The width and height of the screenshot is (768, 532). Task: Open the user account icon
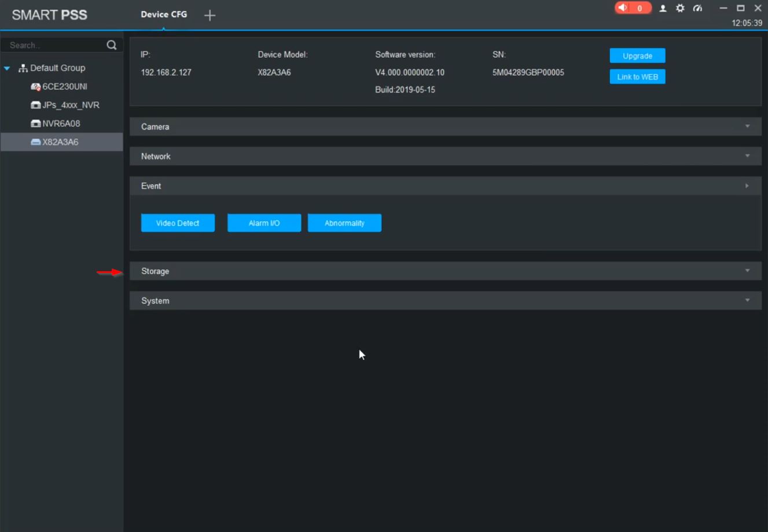663,8
